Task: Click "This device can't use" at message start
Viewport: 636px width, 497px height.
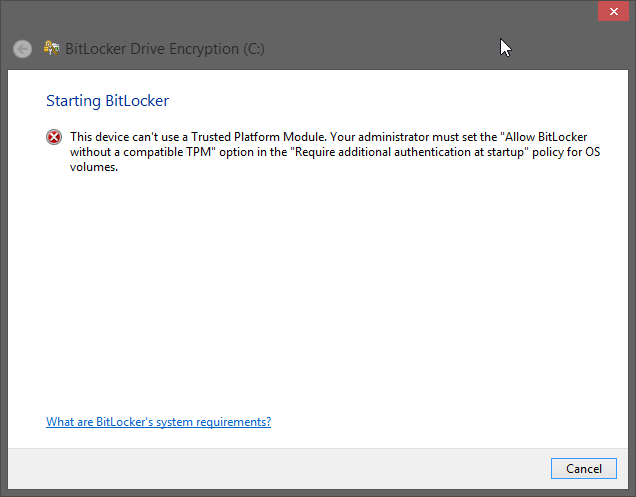Action: pyautogui.click(x=126, y=137)
